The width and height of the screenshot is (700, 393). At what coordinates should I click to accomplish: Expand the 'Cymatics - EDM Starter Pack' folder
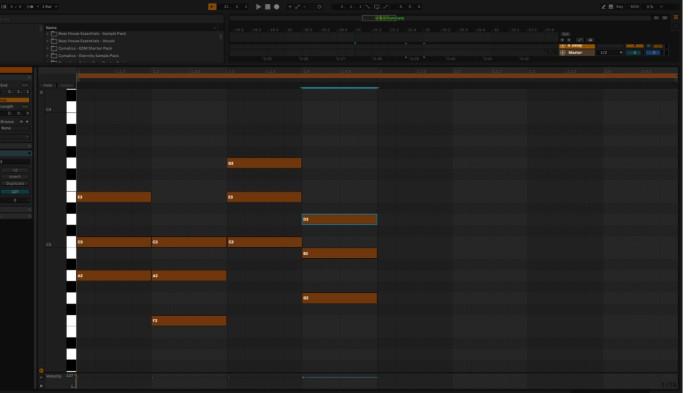[47, 48]
